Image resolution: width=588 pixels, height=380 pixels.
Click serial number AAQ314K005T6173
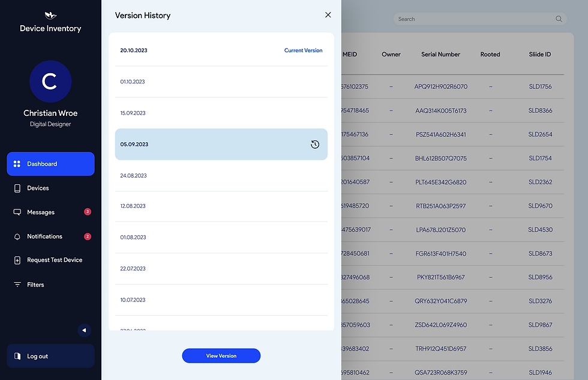(440, 110)
